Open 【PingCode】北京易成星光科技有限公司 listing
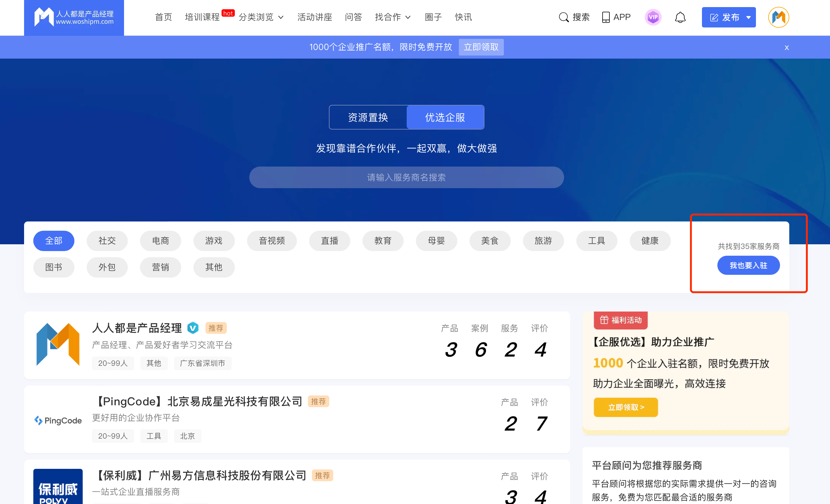This screenshot has height=504, width=830. tap(198, 401)
